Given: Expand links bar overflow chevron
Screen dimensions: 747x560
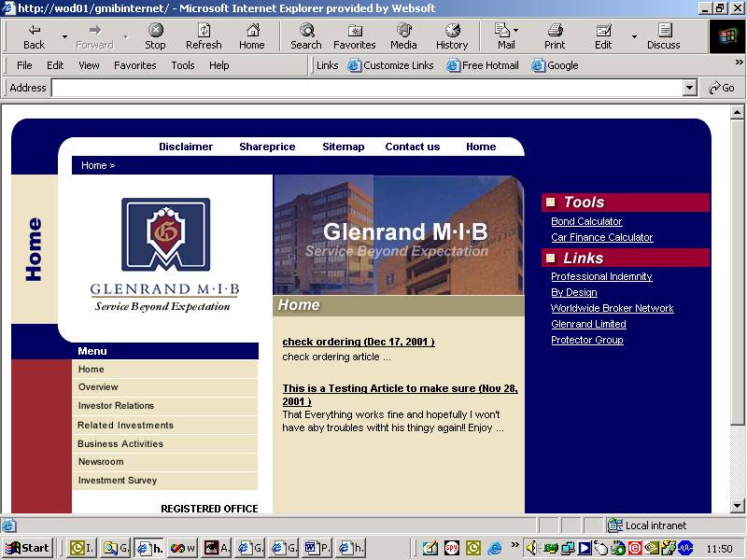Looking at the screenshot, I should pyautogui.click(x=739, y=62).
